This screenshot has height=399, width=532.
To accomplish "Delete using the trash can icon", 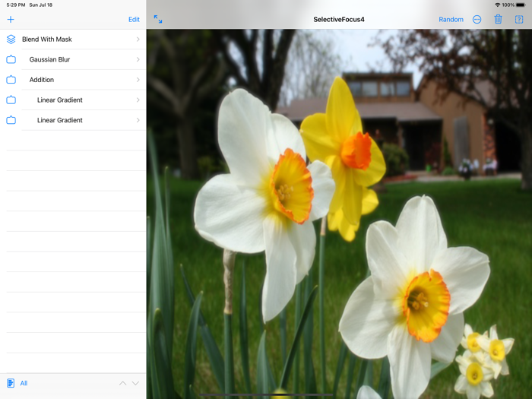I will coord(499,20).
